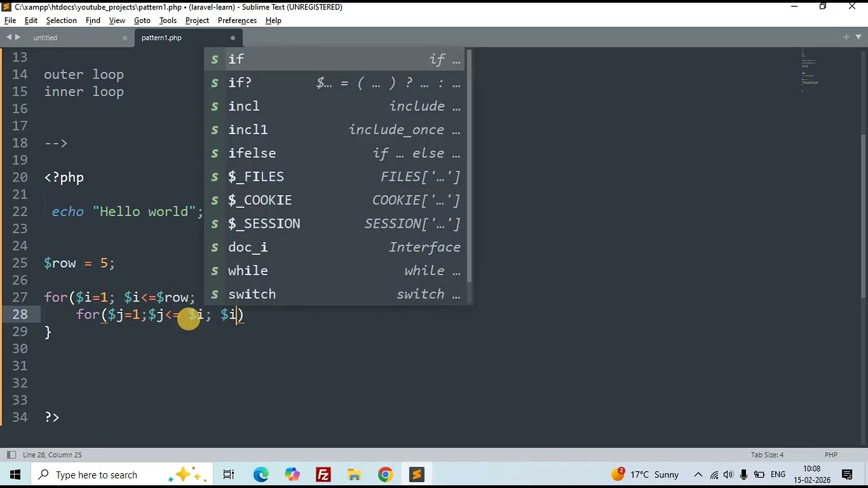Open the Tools menu
This screenshot has width=868, height=488.
click(167, 20)
